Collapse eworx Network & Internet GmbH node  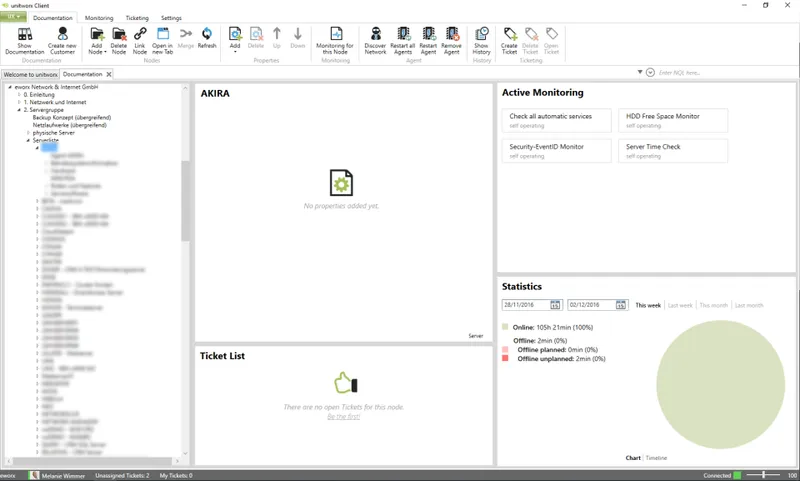pos(10,87)
